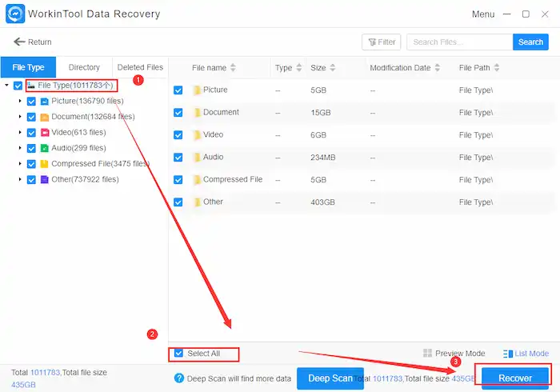Sort by File name arrows
Screen dimensions: 560x392
[x=233, y=67]
